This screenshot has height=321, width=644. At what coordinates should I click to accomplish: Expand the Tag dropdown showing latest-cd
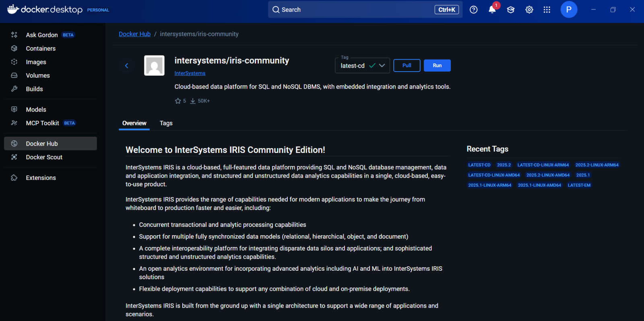coord(362,66)
